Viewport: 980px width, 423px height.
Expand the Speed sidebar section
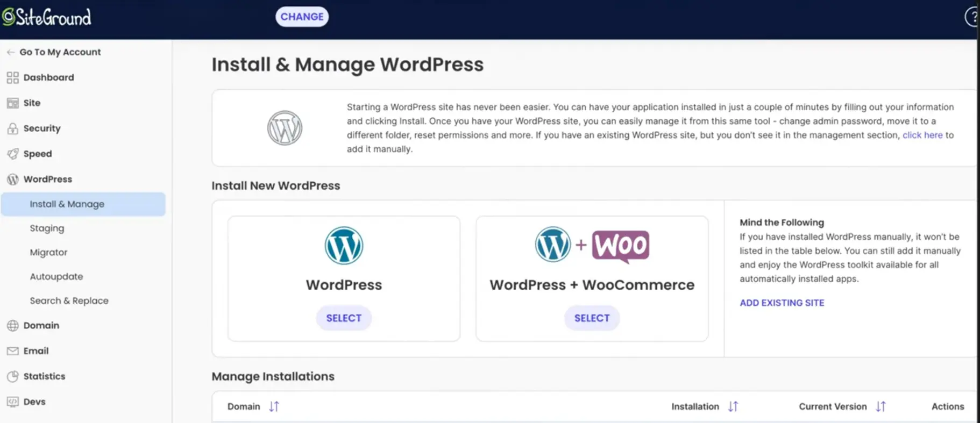[x=38, y=154]
